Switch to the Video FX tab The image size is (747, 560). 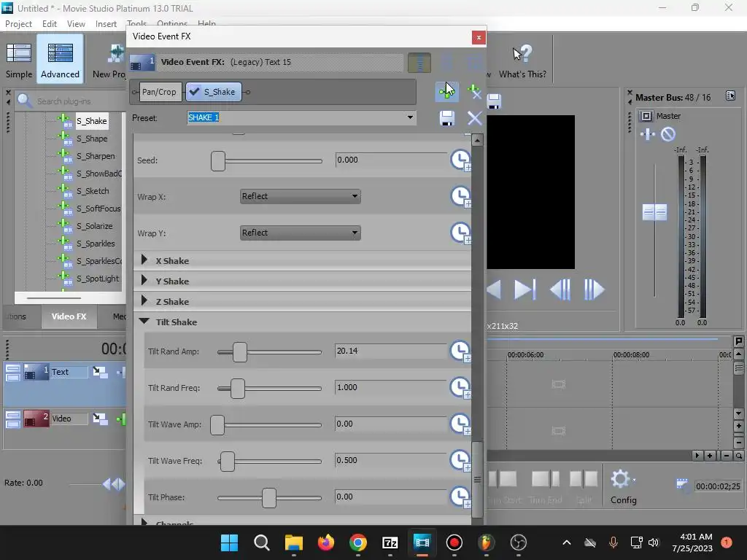point(69,316)
